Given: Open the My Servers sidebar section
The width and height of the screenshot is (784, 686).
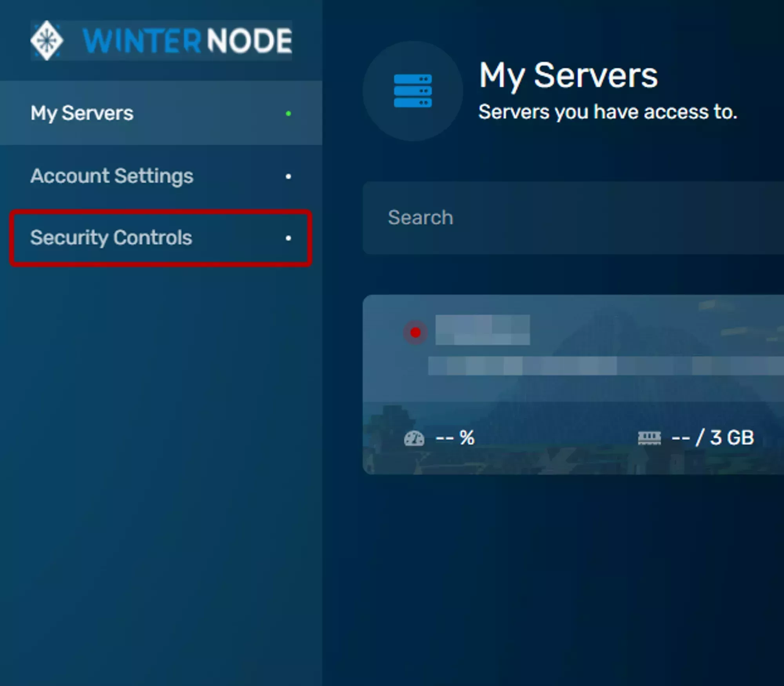Looking at the screenshot, I should click(82, 113).
